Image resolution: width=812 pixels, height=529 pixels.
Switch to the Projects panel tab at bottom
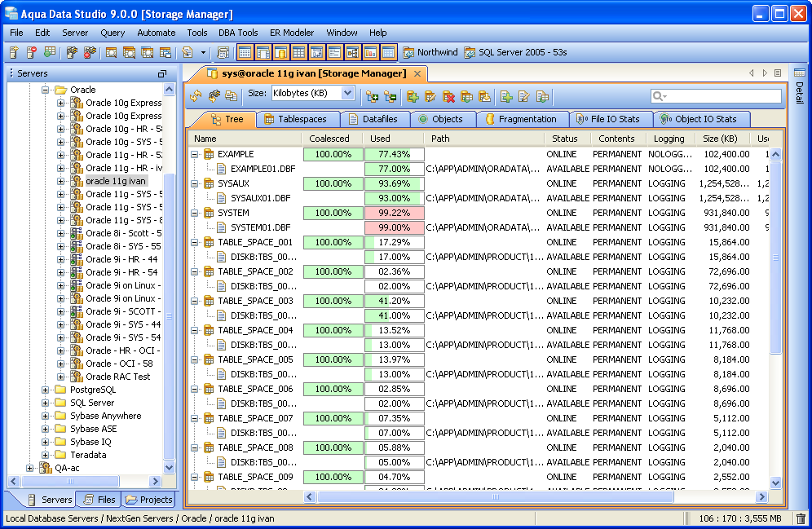148,500
